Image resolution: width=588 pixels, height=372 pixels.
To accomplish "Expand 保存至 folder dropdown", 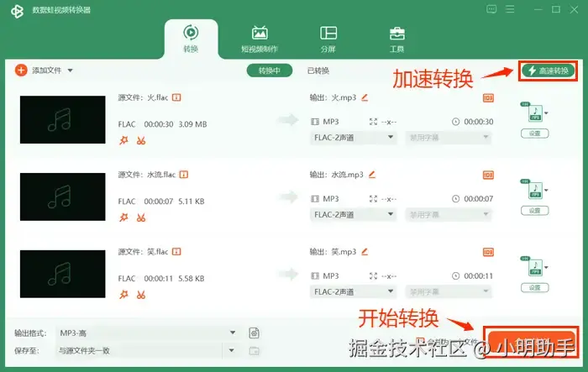I will click(232, 351).
